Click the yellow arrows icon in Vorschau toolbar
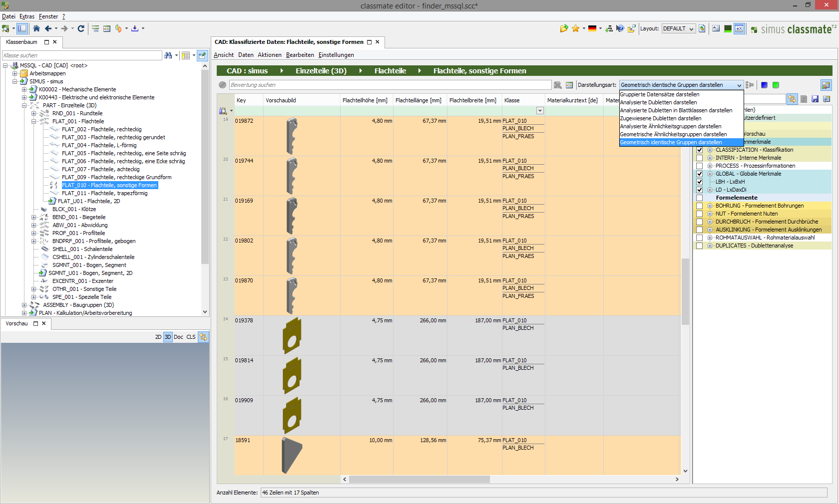Image resolution: width=839 pixels, height=504 pixels. (203, 337)
